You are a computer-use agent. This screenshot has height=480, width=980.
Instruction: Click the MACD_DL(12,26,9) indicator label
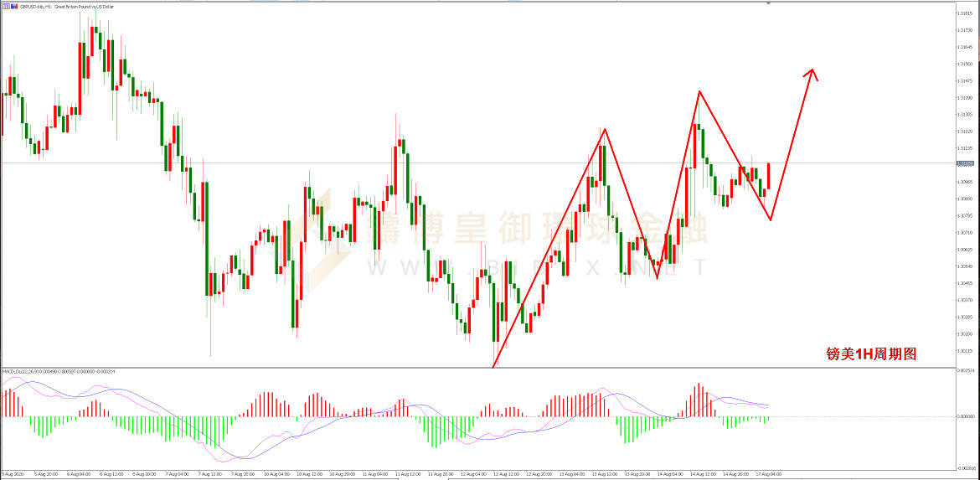point(25,371)
